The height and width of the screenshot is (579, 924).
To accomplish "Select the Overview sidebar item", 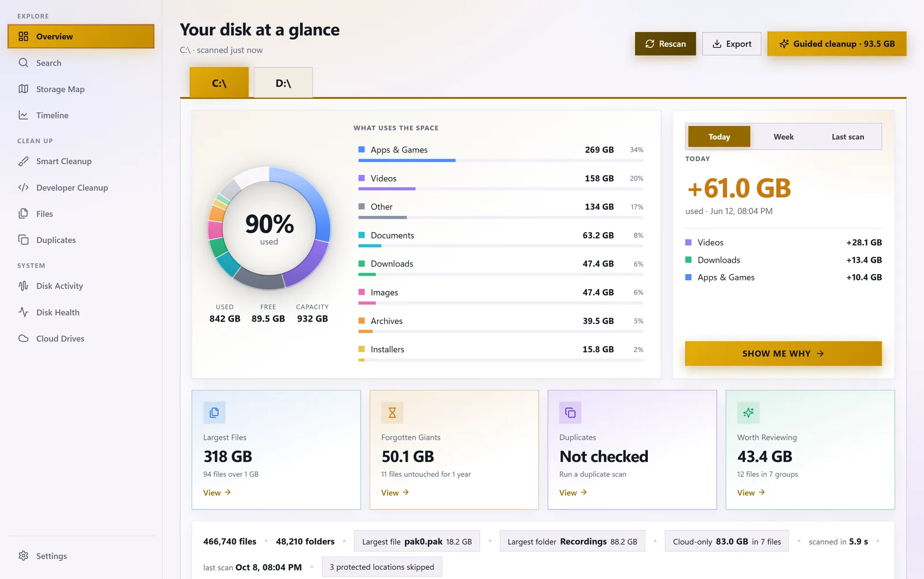I will 81,36.
